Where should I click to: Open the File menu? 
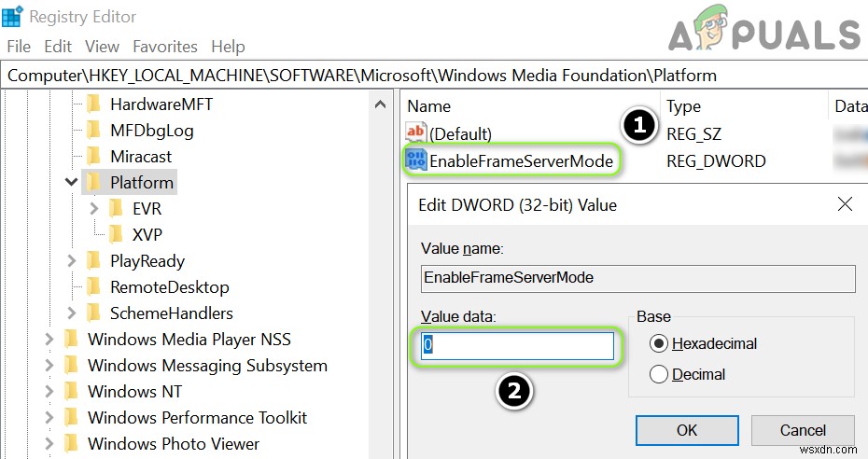(19, 47)
